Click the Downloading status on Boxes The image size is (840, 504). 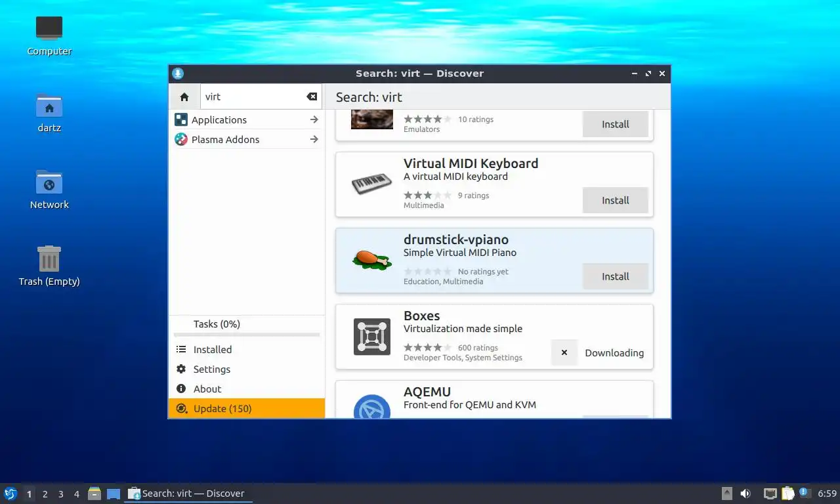click(614, 352)
